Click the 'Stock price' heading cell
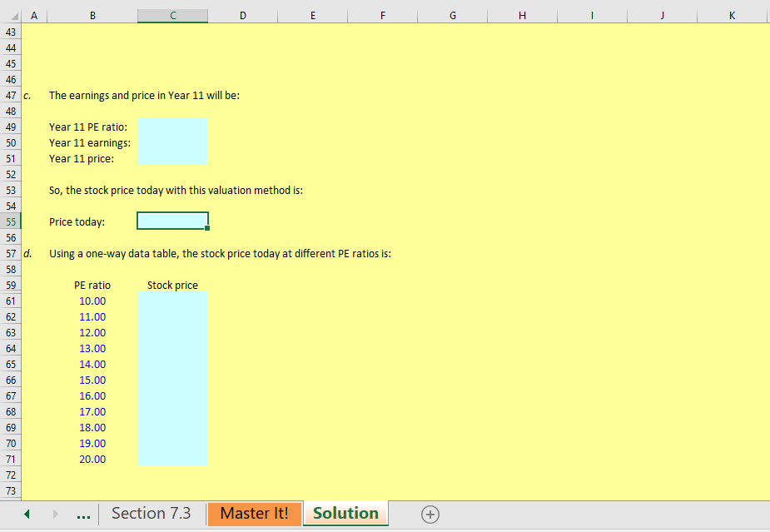 click(x=172, y=286)
